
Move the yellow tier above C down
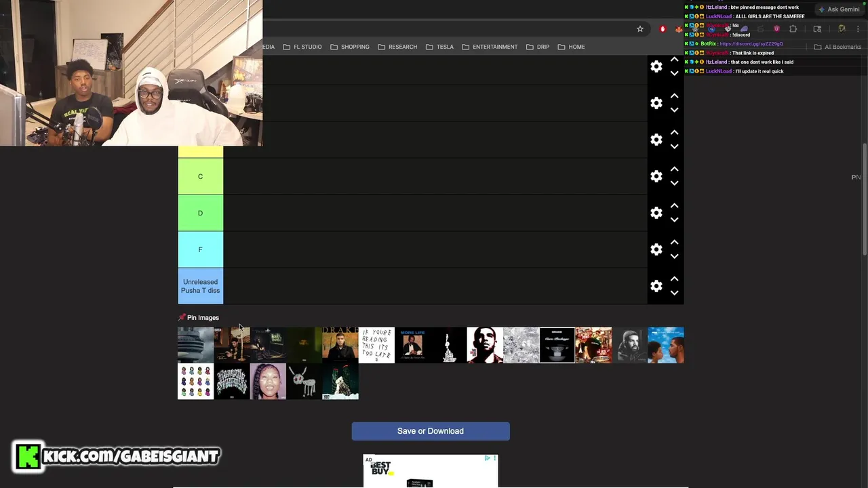click(x=674, y=146)
